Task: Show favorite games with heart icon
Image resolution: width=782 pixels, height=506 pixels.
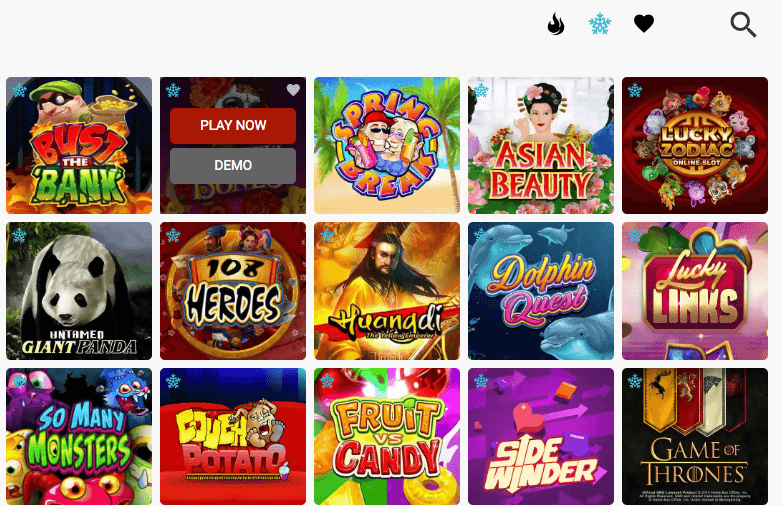Action: (x=643, y=23)
